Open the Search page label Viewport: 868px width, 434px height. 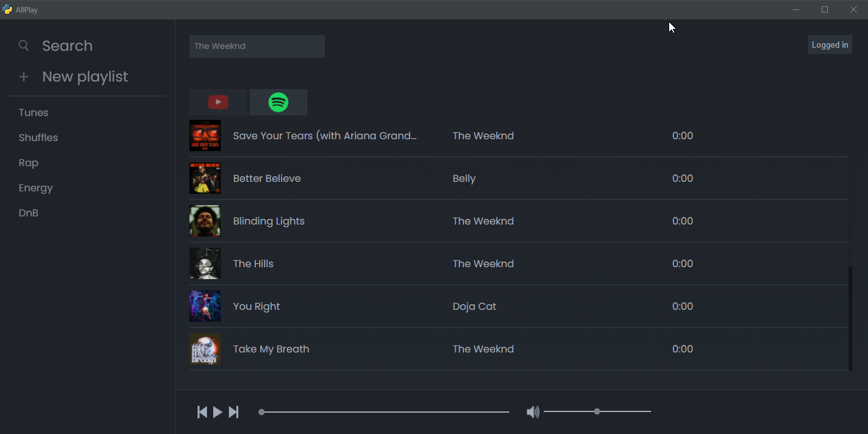67,46
